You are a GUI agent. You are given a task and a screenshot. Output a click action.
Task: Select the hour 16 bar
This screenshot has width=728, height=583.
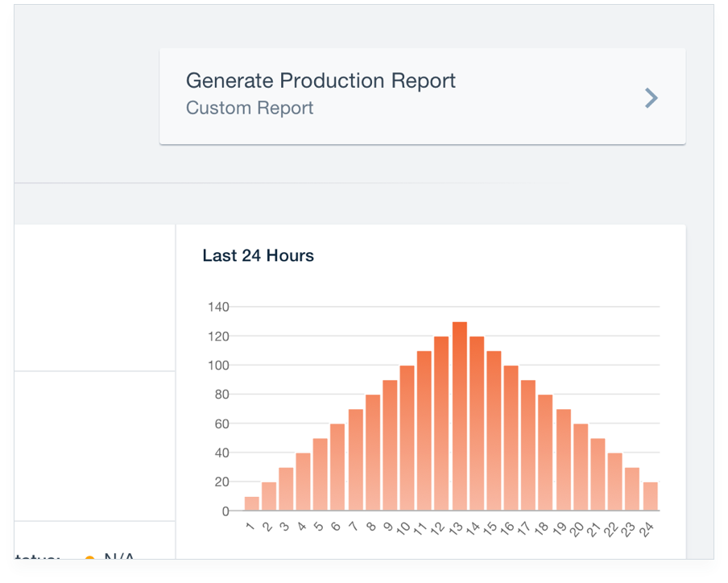[x=511, y=438]
